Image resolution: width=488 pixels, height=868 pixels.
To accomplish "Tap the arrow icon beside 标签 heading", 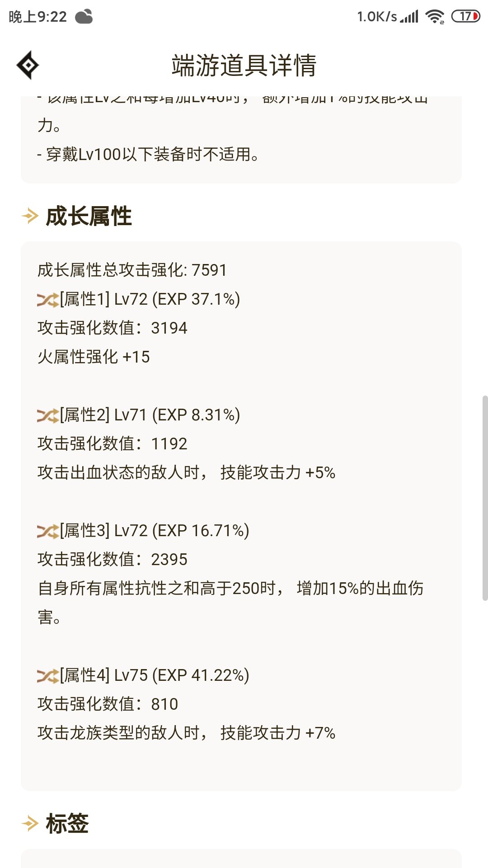I will coord(30,824).
